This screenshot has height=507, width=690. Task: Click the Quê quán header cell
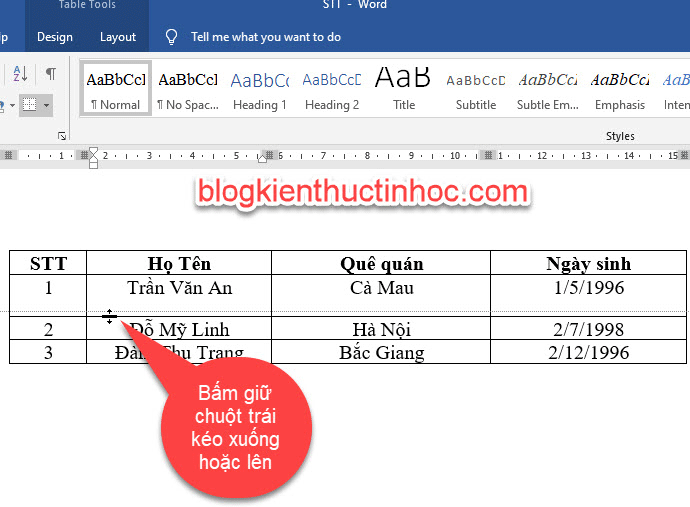click(381, 263)
